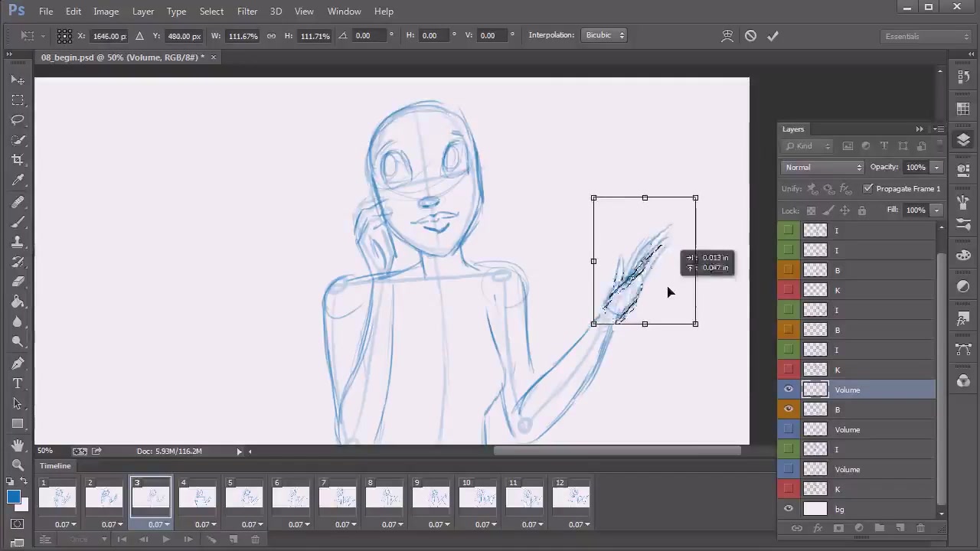Play the timeline animation
The height and width of the screenshot is (551, 980).
point(166,540)
